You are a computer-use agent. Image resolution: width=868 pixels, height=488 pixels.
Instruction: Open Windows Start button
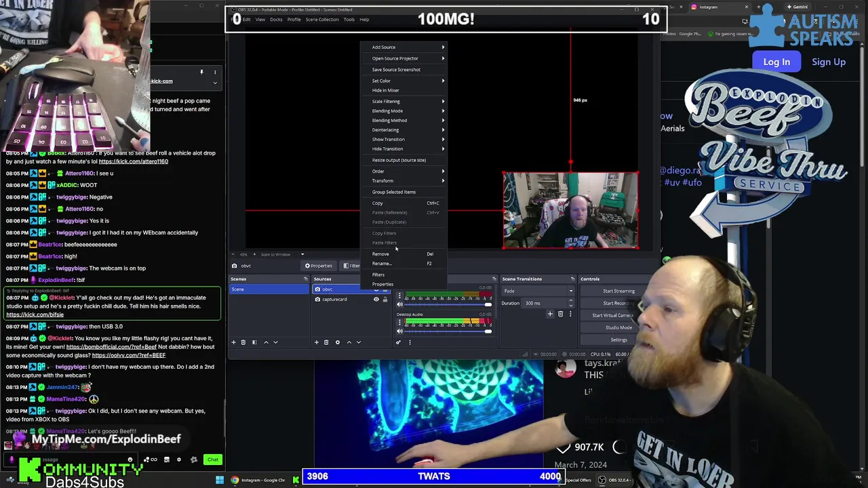220,481
